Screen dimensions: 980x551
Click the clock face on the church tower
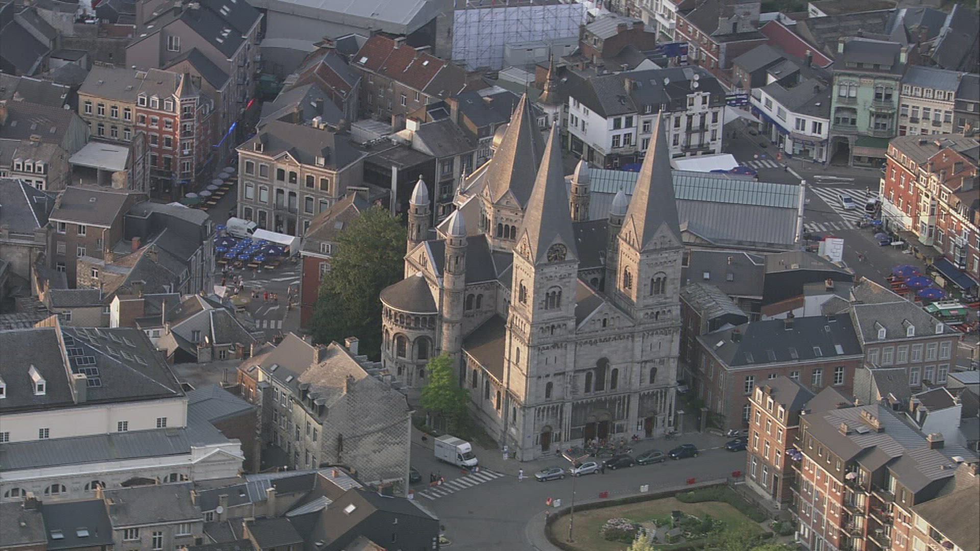(556, 252)
